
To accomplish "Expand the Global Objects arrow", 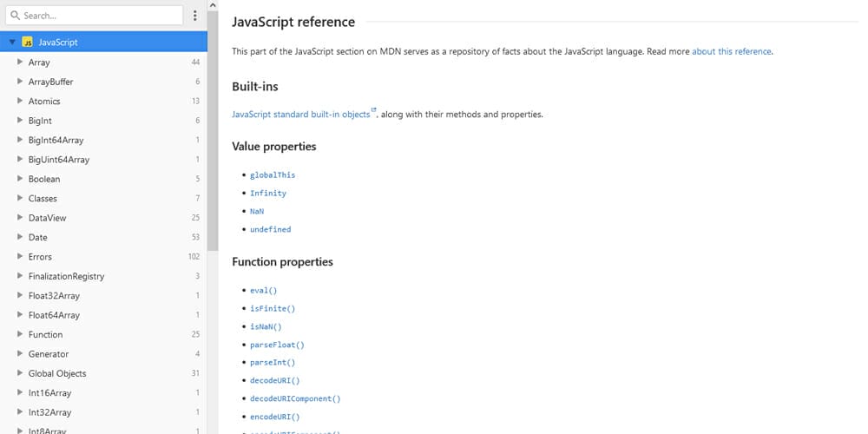I will click(x=20, y=373).
